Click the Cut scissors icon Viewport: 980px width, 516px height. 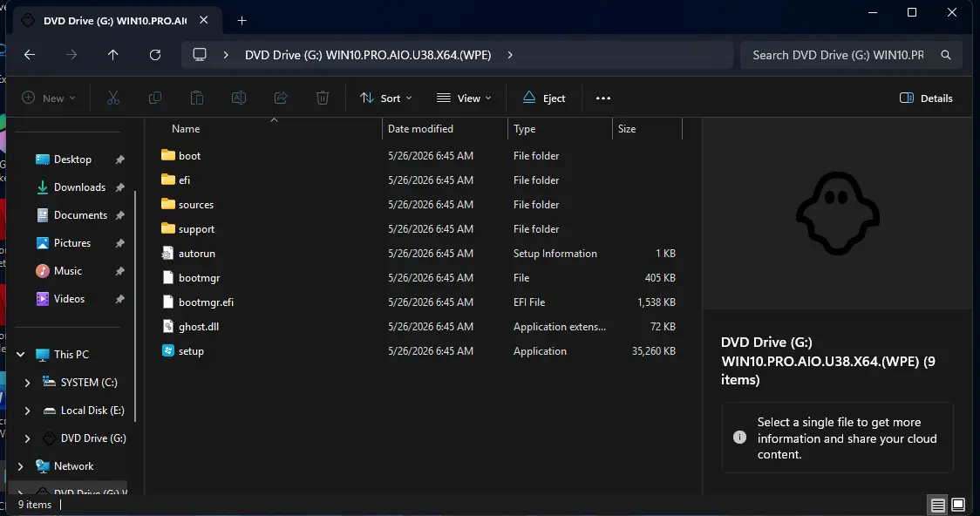(x=113, y=98)
